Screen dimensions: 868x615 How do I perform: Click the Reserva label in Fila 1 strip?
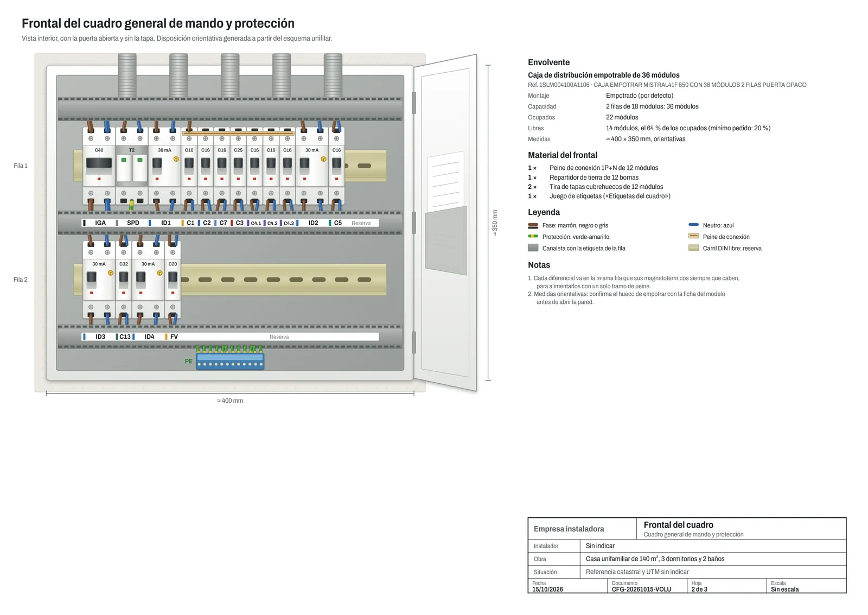[361, 223]
